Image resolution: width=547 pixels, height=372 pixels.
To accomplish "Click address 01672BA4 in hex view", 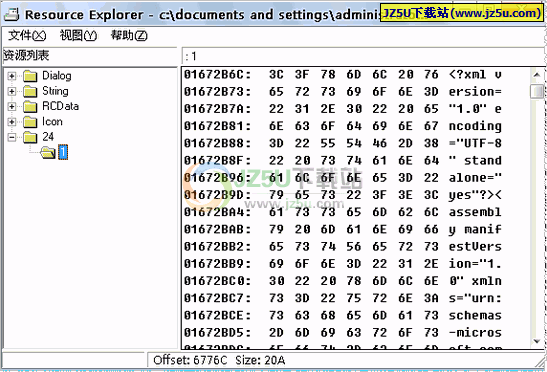I will pos(217,212).
